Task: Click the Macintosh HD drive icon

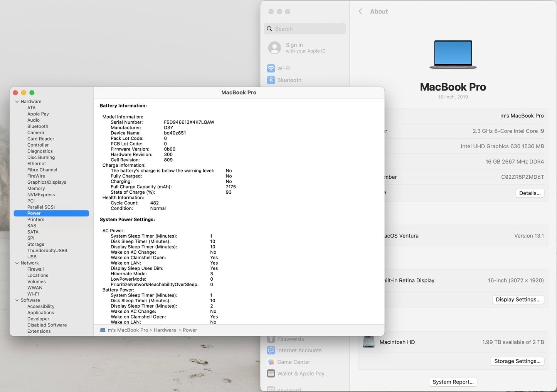Action: tap(369, 341)
